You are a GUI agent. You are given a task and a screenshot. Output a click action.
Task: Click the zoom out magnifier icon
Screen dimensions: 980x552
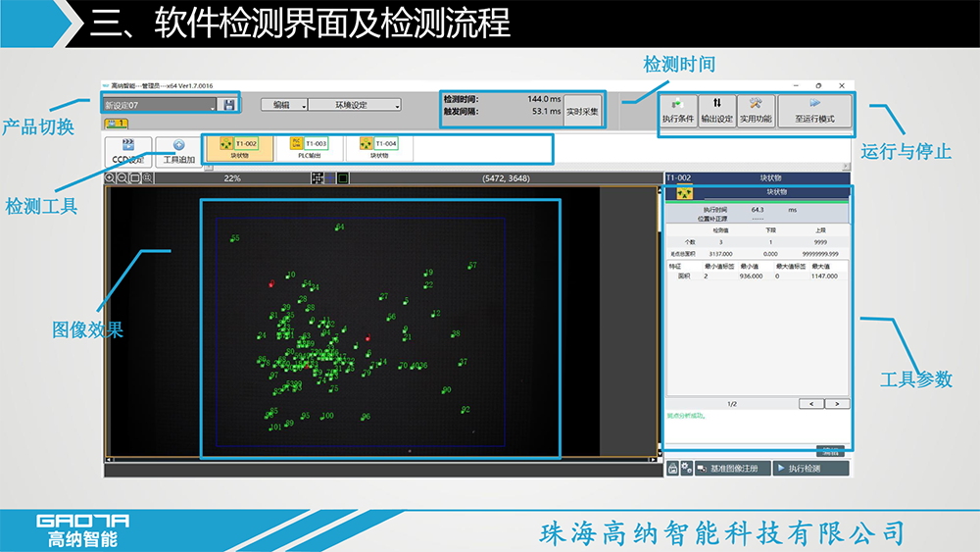click(x=122, y=178)
